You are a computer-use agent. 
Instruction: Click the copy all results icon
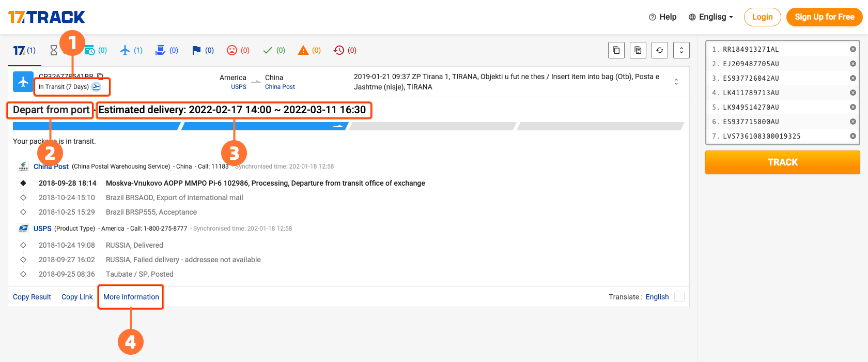click(616, 50)
